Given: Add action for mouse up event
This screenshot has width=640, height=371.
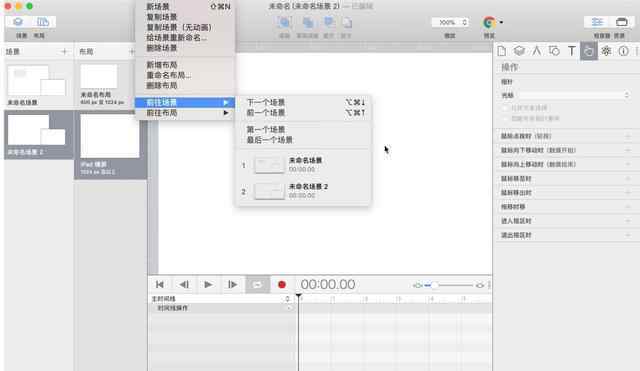Looking at the screenshot, I should tap(628, 164).
